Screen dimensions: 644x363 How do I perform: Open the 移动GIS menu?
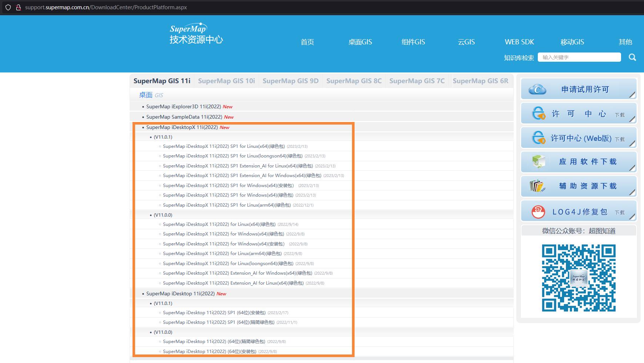572,42
